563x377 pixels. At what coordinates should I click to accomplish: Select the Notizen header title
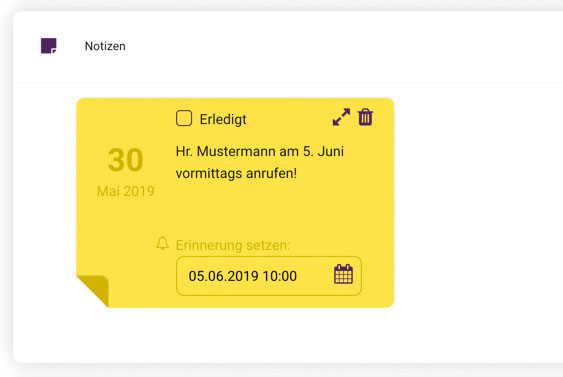coord(105,46)
